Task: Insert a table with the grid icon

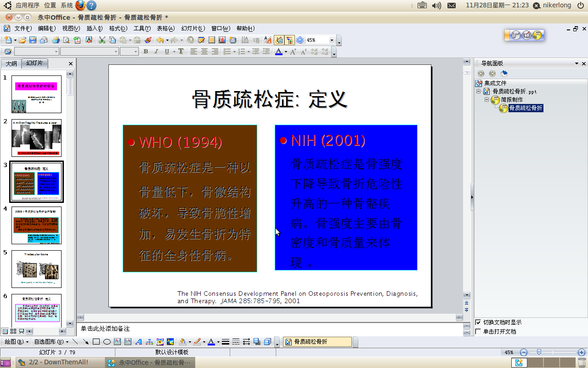Action: [212, 40]
